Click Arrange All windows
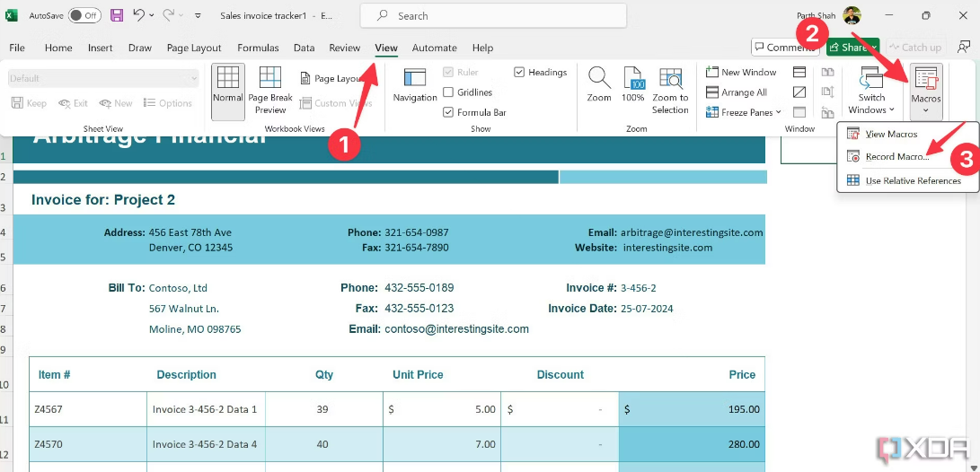 737,92
